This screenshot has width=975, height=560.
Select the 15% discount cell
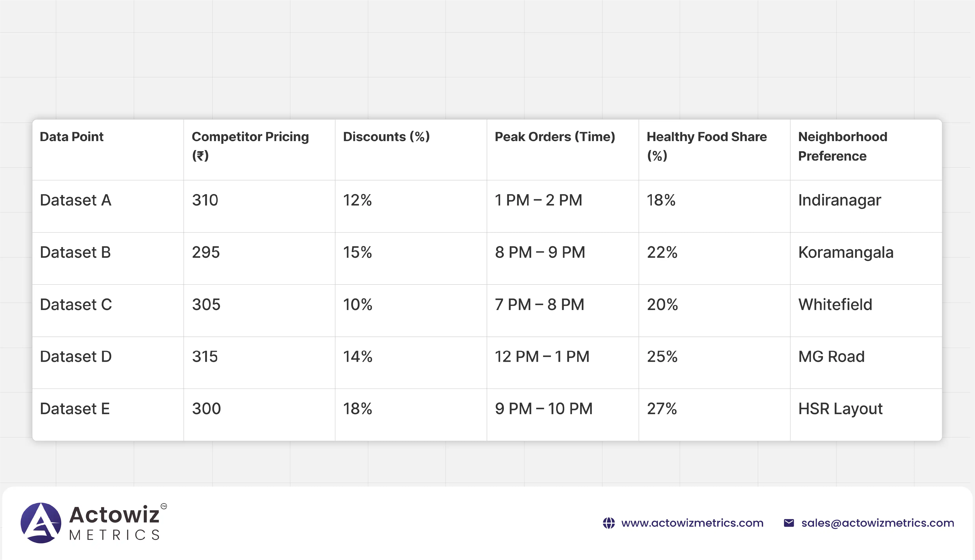pos(357,253)
